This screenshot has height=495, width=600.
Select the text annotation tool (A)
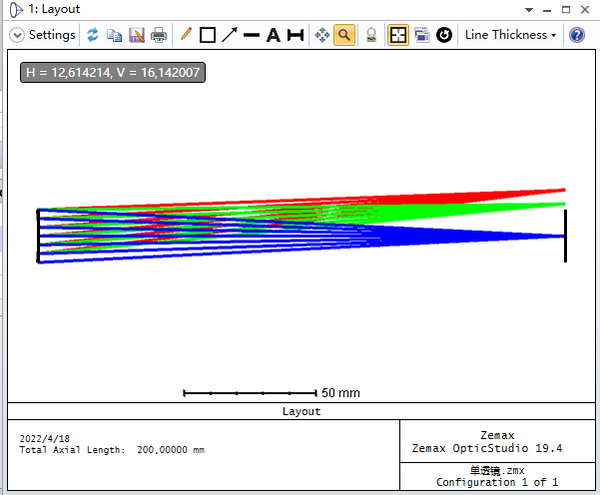pyautogui.click(x=273, y=35)
